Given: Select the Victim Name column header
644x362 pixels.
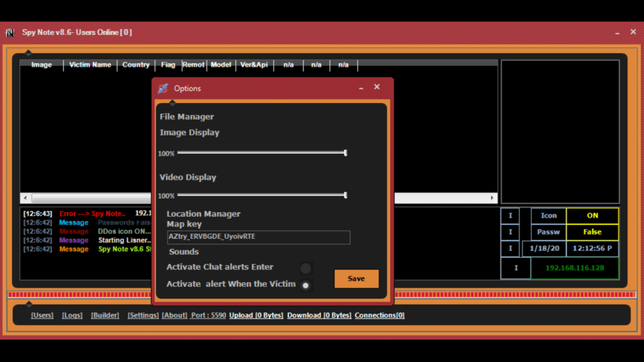Looking at the screenshot, I should tap(90, 65).
